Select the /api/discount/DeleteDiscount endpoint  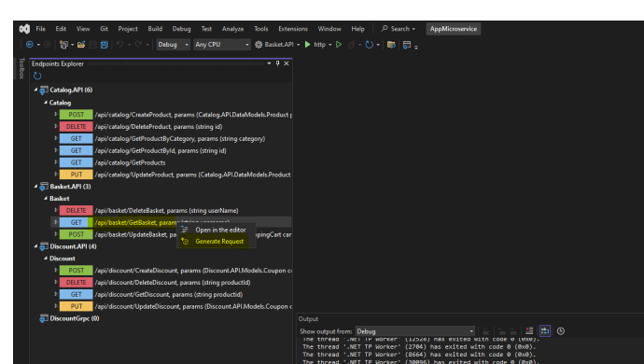point(173,282)
